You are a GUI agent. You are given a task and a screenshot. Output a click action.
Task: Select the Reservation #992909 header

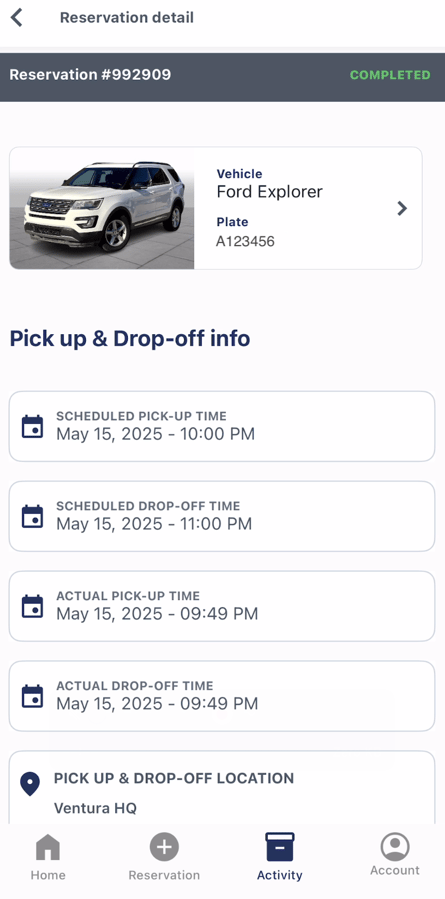[x=90, y=75]
